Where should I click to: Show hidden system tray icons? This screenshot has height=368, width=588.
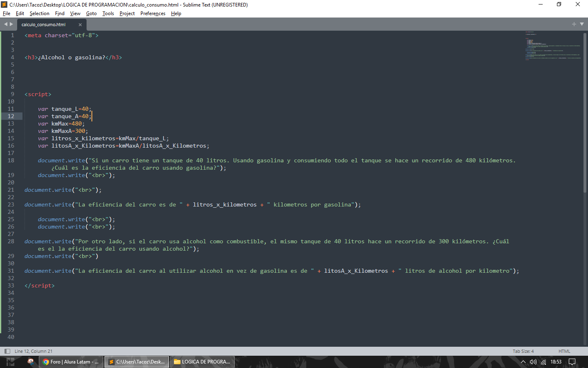(x=523, y=362)
